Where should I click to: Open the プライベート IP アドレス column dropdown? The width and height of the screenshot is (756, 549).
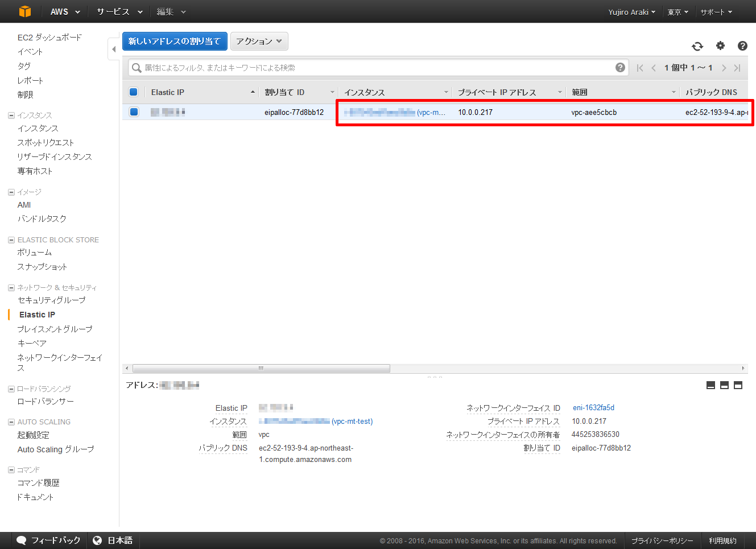point(560,92)
